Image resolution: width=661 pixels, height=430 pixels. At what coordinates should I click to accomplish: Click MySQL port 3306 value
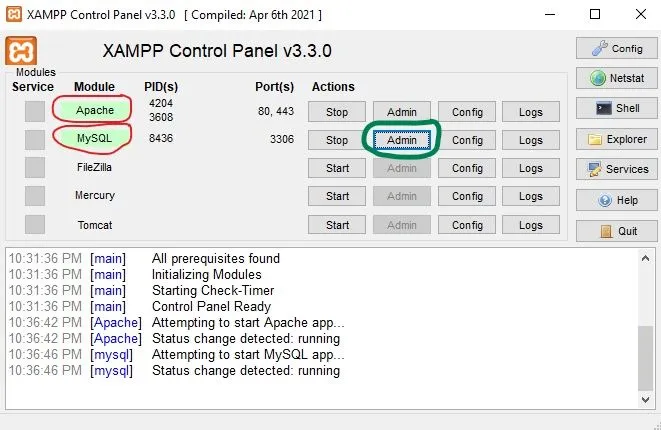point(282,139)
